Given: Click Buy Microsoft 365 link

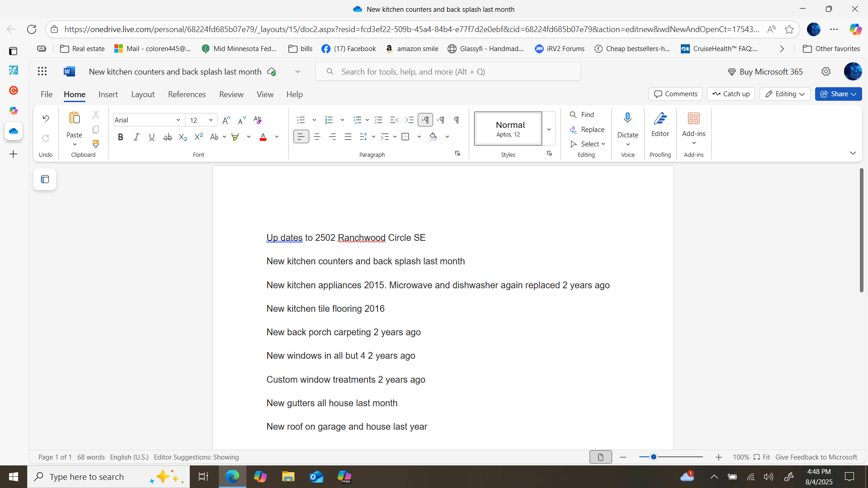Looking at the screenshot, I should tap(765, 72).
